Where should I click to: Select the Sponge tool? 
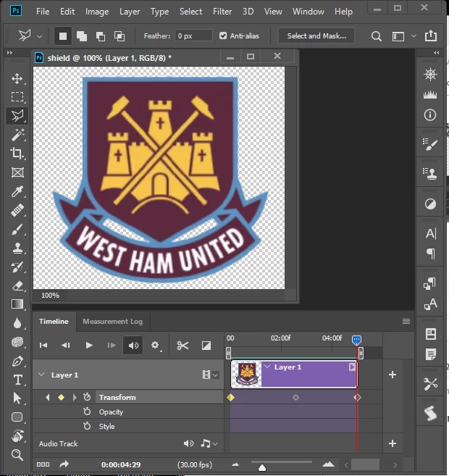(17, 342)
